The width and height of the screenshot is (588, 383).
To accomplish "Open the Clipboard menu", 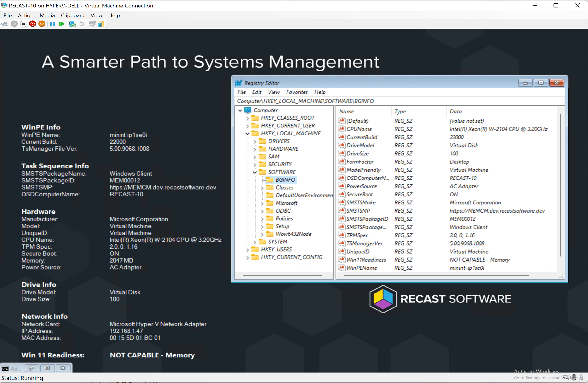I will point(73,15).
